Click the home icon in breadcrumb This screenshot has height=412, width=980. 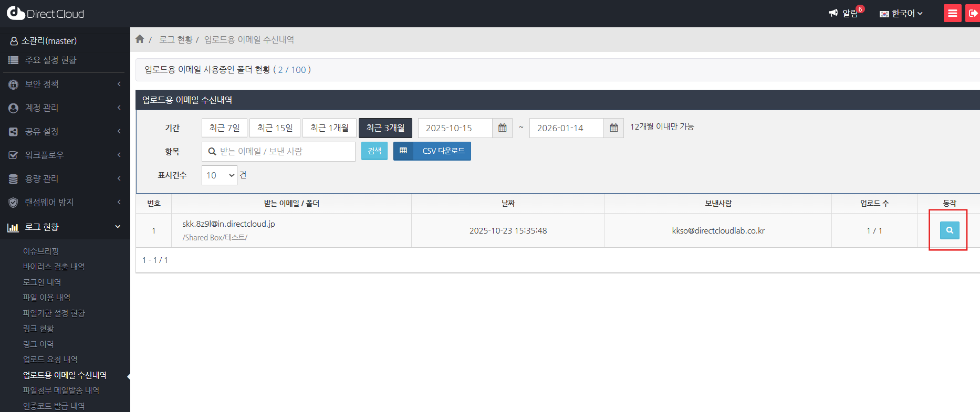point(140,39)
